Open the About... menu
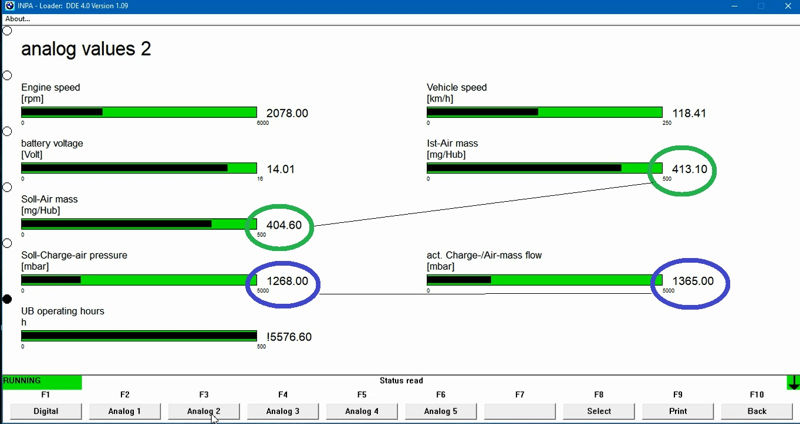The width and height of the screenshot is (800, 424). 18,18
